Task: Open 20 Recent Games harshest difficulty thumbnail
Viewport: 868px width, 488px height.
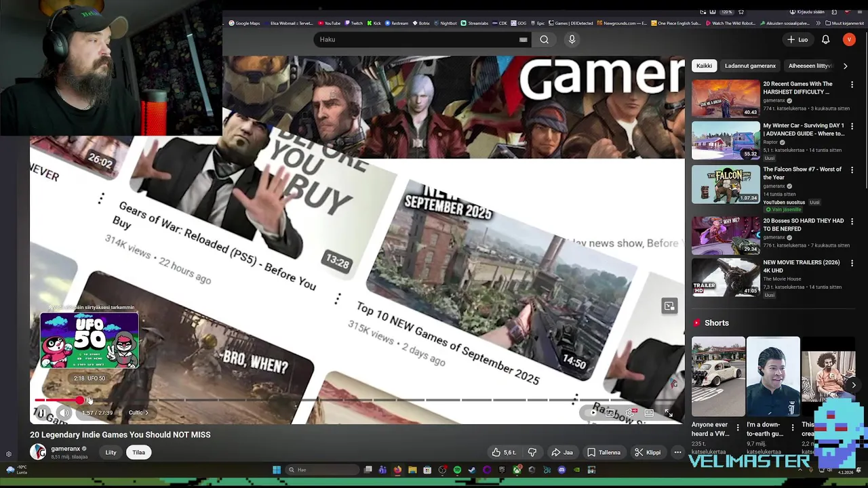Action: click(726, 99)
